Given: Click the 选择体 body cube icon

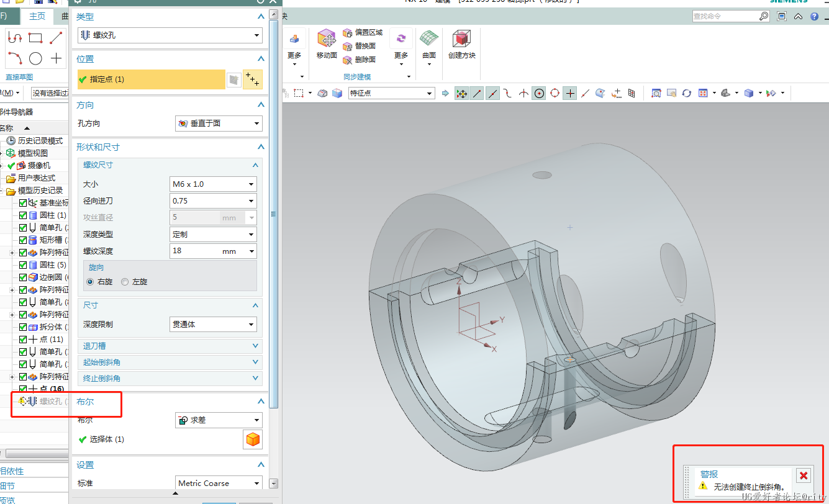Looking at the screenshot, I should click(x=252, y=439).
